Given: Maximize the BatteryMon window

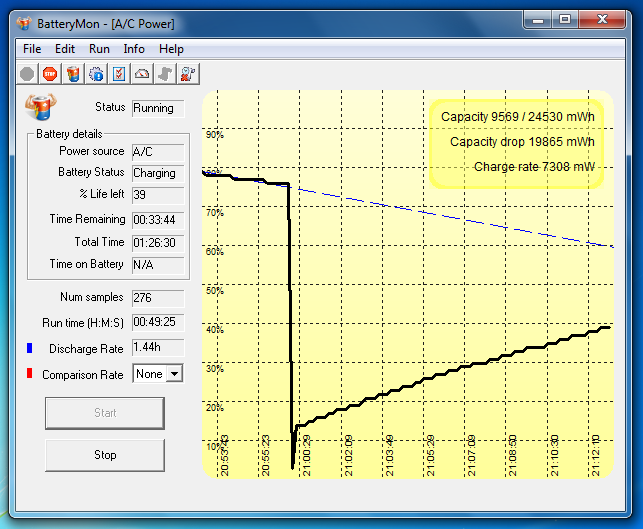Looking at the screenshot, I should point(565,20).
